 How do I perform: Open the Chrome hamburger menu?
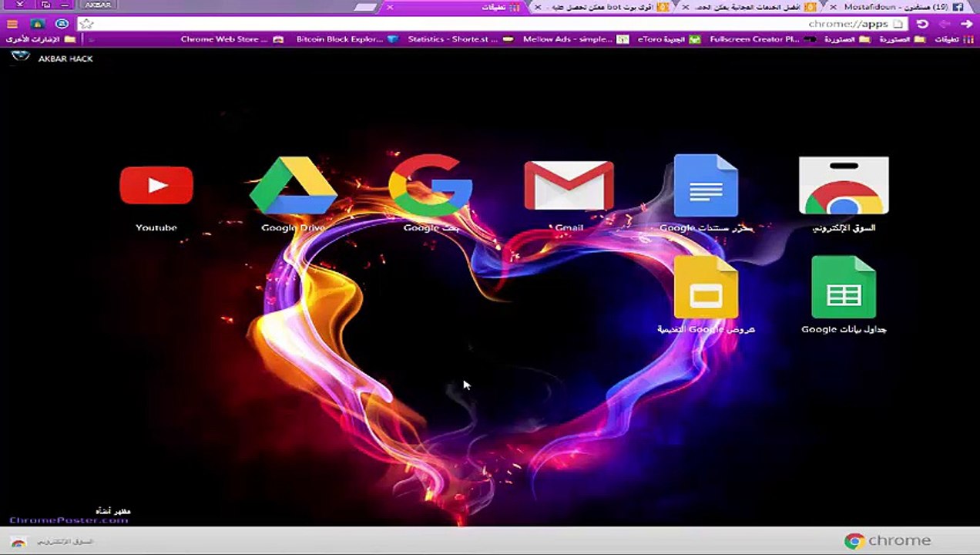12,24
